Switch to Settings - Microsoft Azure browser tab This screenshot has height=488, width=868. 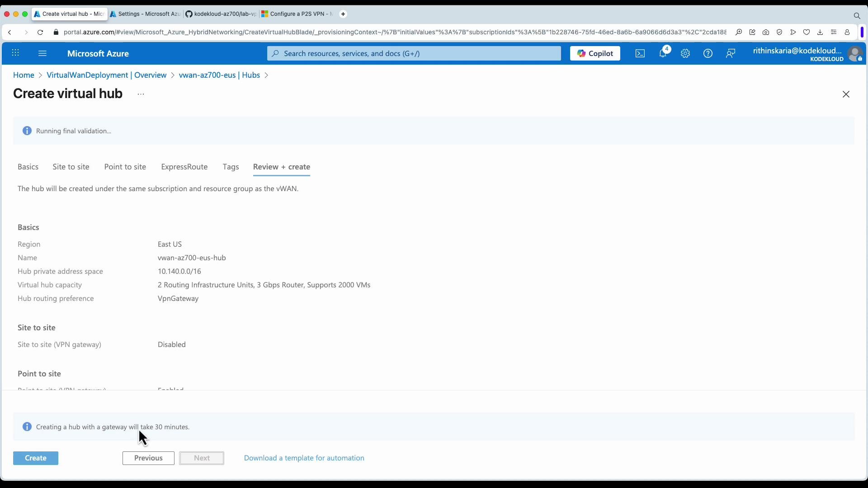pyautogui.click(x=145, y=14)
